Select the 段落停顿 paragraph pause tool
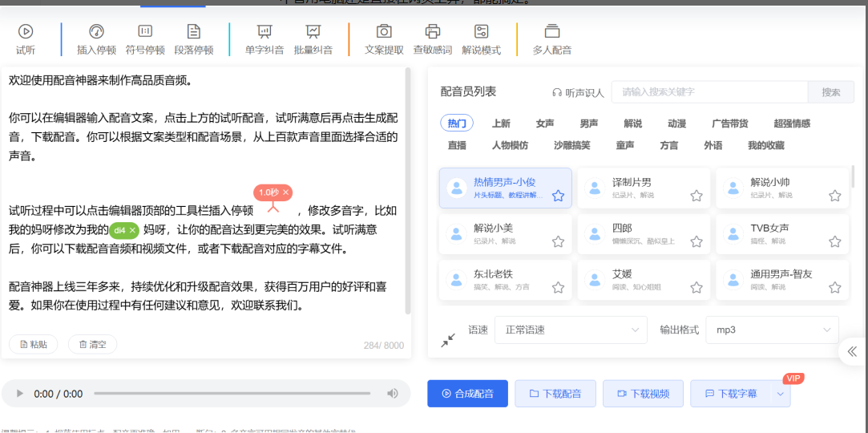 click(x=194, y=40)
